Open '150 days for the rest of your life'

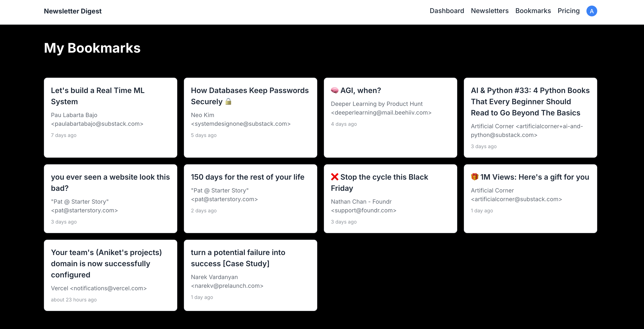(251, 199)
